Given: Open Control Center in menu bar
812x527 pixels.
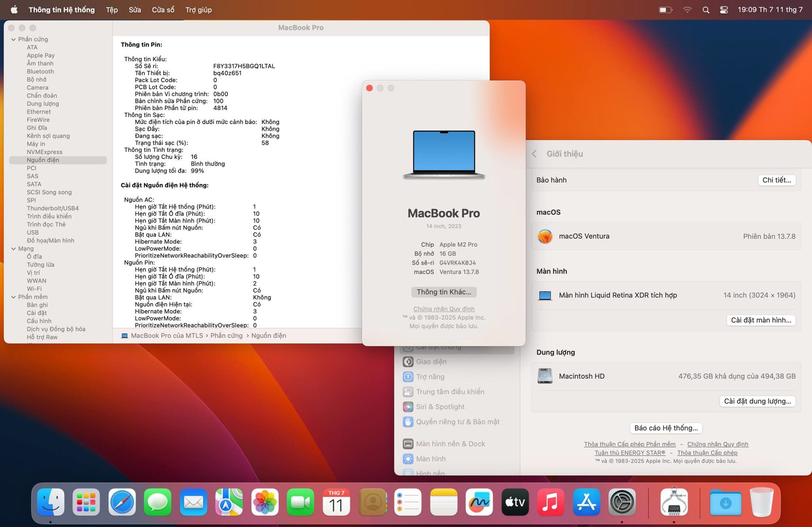Looking at the screenshot, I should (x=724, y=10).
